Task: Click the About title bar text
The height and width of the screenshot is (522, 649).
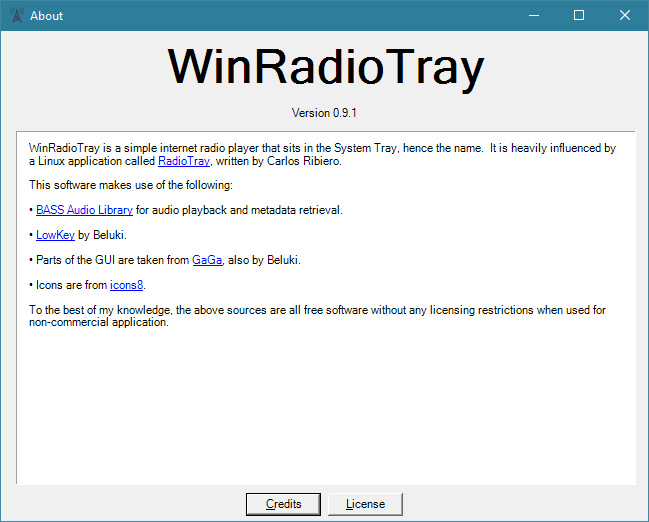Action: point(46,15)
